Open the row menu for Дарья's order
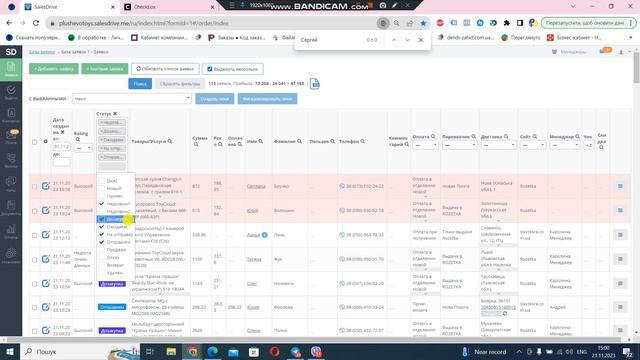640x360 pixels. pyautogui.click(x=620, y=235)
